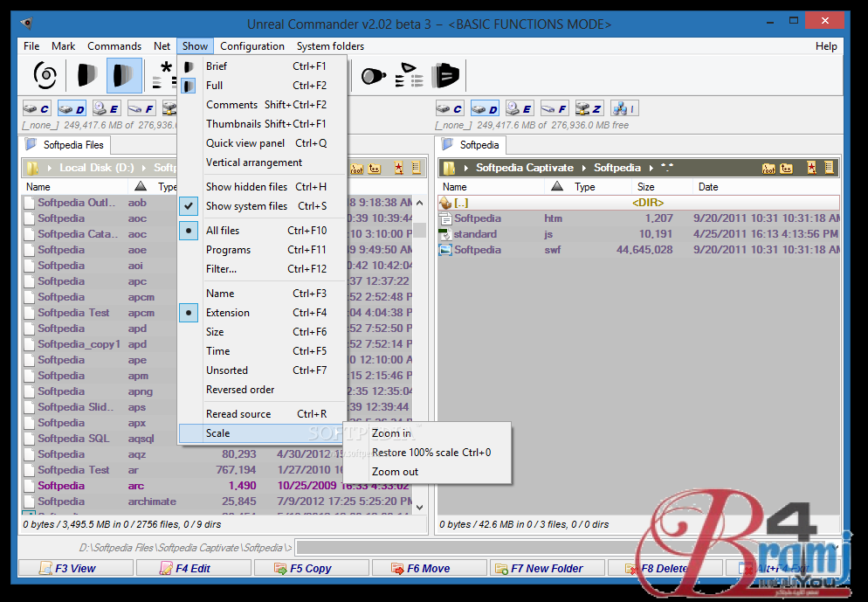Choose Zoom in from Scale submenu
Viewport: 868px width, 602px height.
tap(391, 433)
